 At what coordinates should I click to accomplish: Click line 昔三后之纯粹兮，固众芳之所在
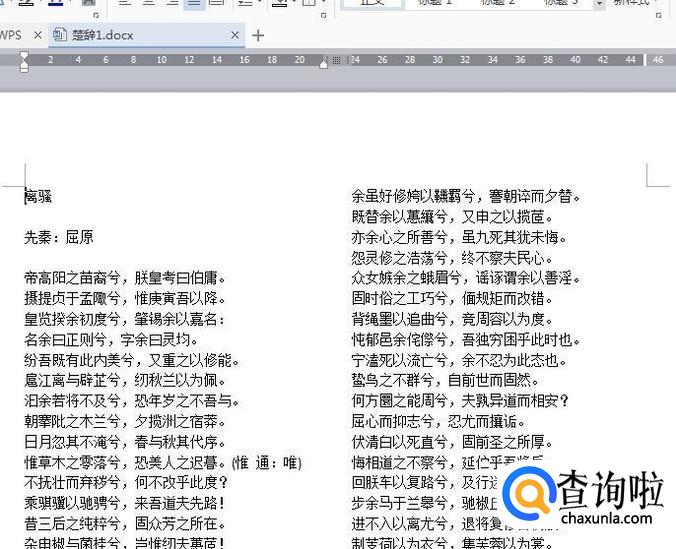125,524
